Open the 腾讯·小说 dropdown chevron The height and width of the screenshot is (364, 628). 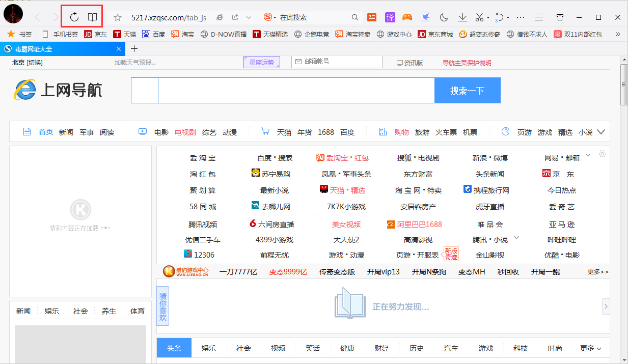point(516,237)
